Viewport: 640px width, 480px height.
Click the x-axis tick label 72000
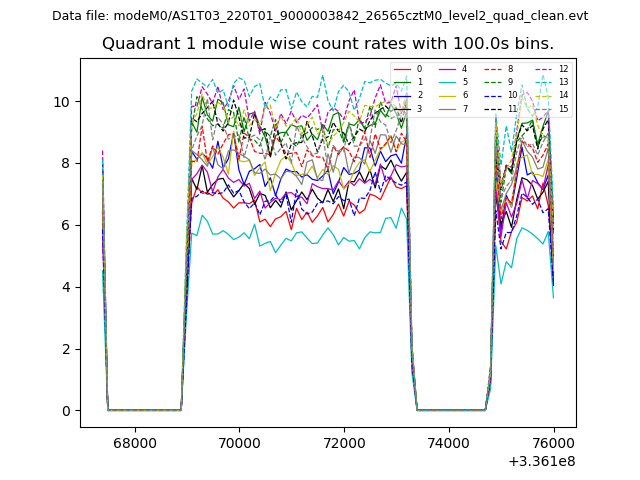tap(344, 443)
